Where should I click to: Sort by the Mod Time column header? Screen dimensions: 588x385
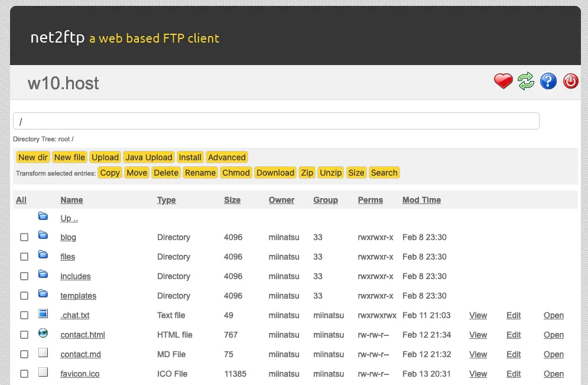coord(421,200)
